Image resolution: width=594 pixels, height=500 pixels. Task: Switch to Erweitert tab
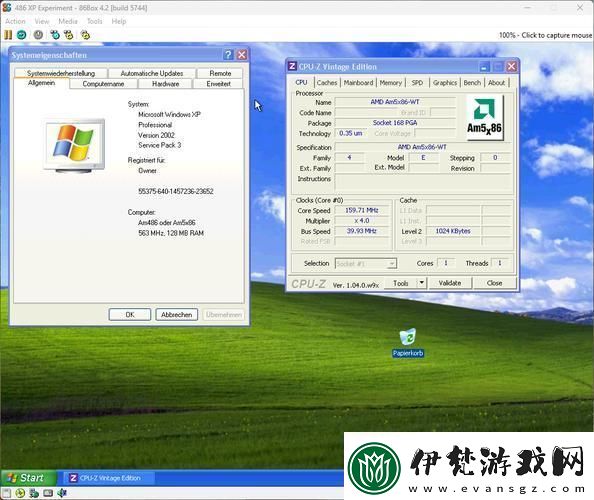pyautogui.click(x=219, y=84)
